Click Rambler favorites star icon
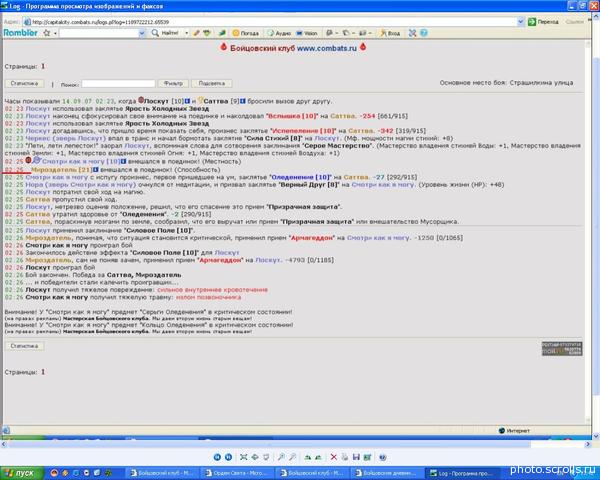This screenshot has width=600, height=480. 47,33
